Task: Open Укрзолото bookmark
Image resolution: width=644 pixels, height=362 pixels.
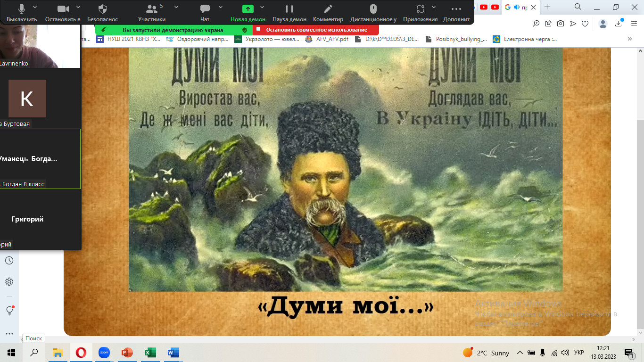Action: pos(267,39)
